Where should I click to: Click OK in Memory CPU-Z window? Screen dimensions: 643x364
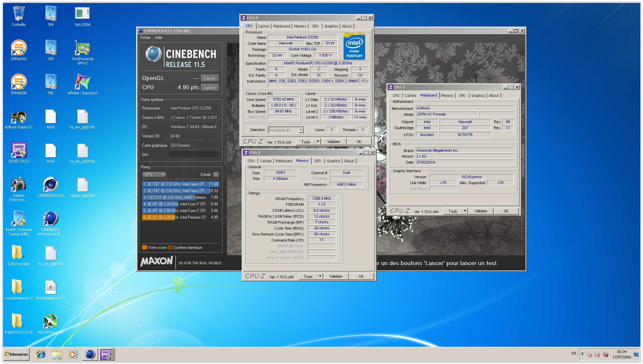tap(361, 276)
